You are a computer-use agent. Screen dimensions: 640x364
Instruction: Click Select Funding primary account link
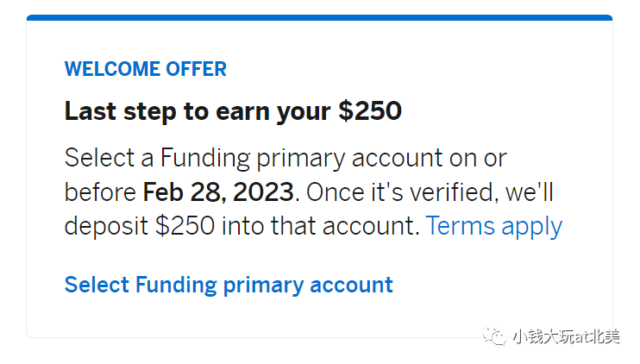pyautogui.click(x=229, y=285)
